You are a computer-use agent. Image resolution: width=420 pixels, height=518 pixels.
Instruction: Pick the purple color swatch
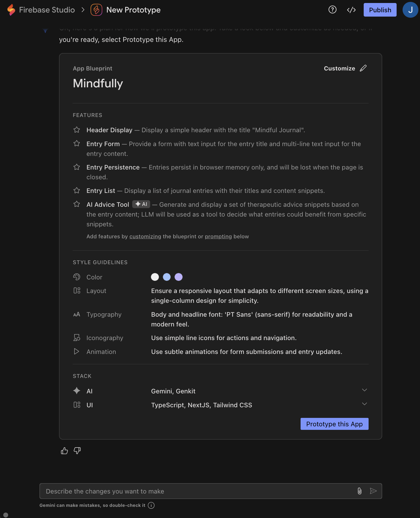tap(178, 277)
